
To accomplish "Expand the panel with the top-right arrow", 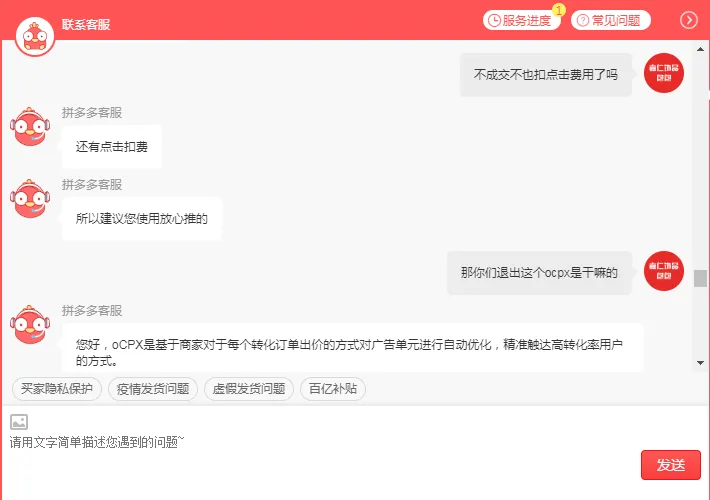I will 689,20.
